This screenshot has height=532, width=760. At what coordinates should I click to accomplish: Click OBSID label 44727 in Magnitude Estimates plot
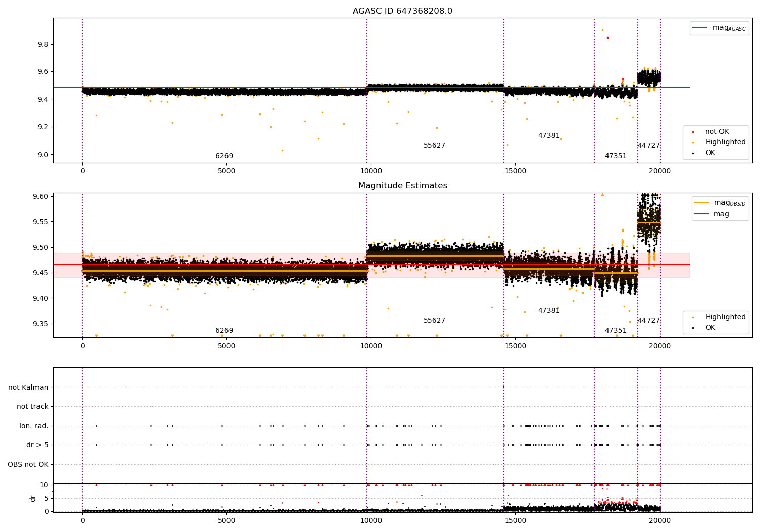pos(649,320)
